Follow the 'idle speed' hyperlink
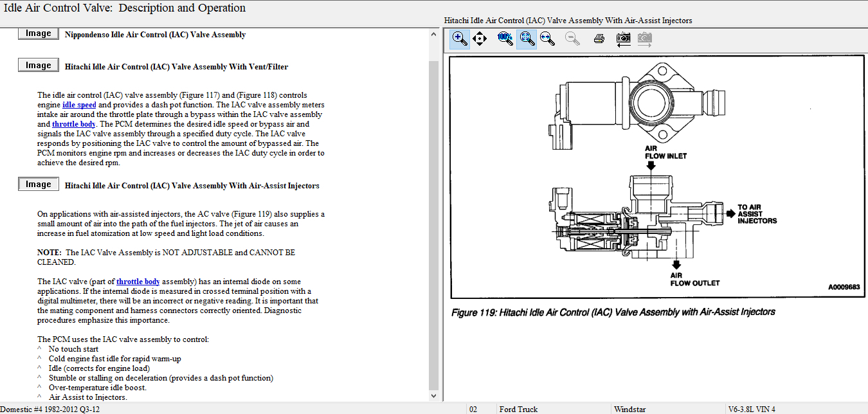The width and height of the screenshot is (868, 414). [79, 105]
